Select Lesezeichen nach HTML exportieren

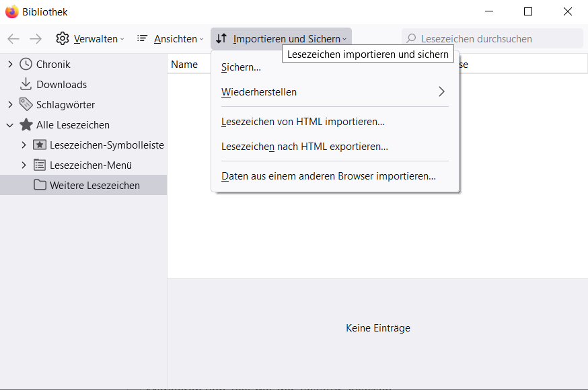[x=305, y=147]
